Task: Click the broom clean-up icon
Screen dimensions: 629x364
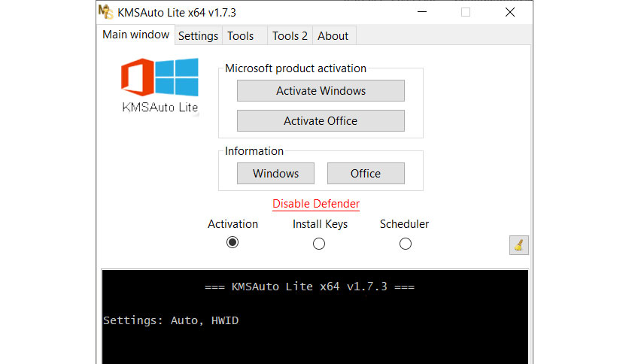Action: pyautogui.click(x=519, y=244)
